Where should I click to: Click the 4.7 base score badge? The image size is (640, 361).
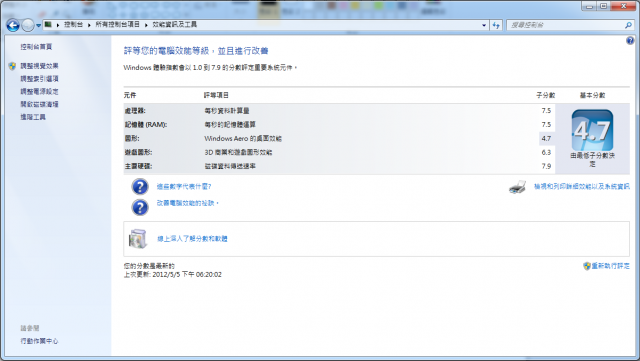click(x=592, y=130)
